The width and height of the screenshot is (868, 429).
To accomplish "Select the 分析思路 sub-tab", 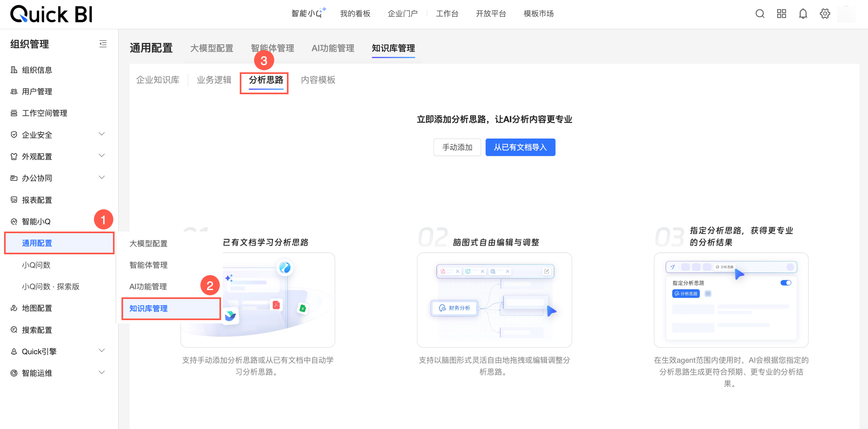I will (x=266, y=80).
